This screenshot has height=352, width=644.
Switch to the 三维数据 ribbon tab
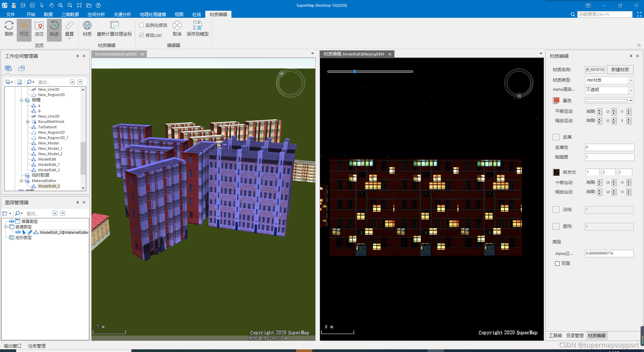click(x=70, y=14)
